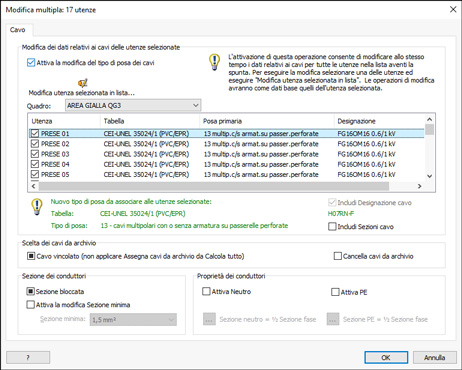Click the horizontal scrollbar right arrow

pyautogui.click(x=420, y=186)
